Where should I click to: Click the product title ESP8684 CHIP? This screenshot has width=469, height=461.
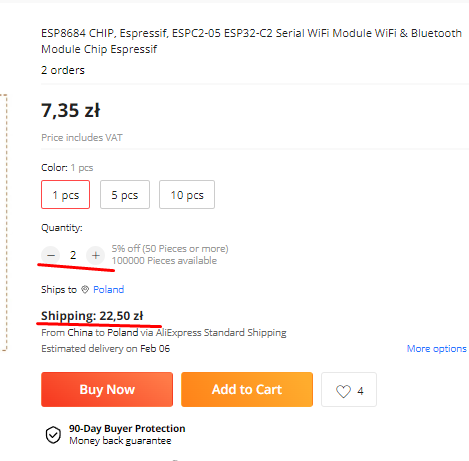pyautogui.click(x=251, y=41)
